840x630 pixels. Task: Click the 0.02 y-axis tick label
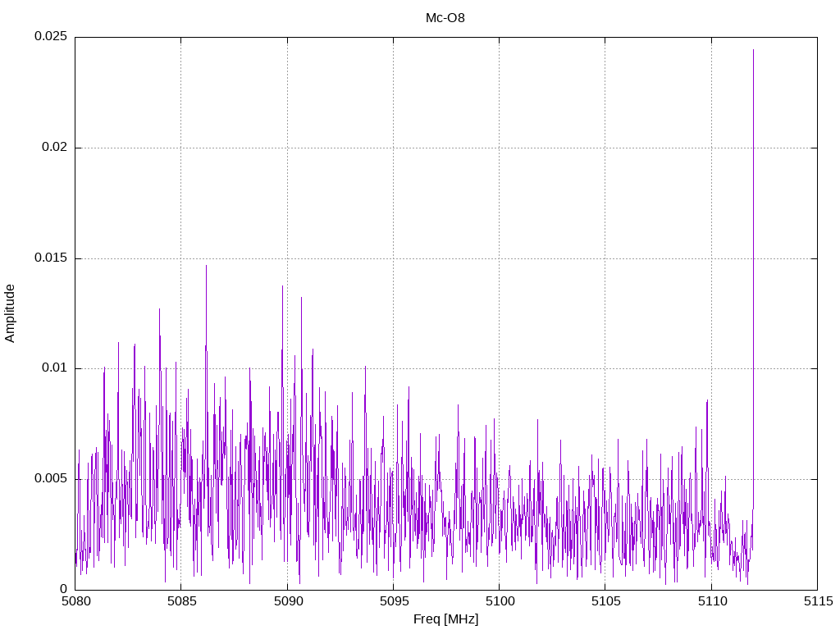53,148
